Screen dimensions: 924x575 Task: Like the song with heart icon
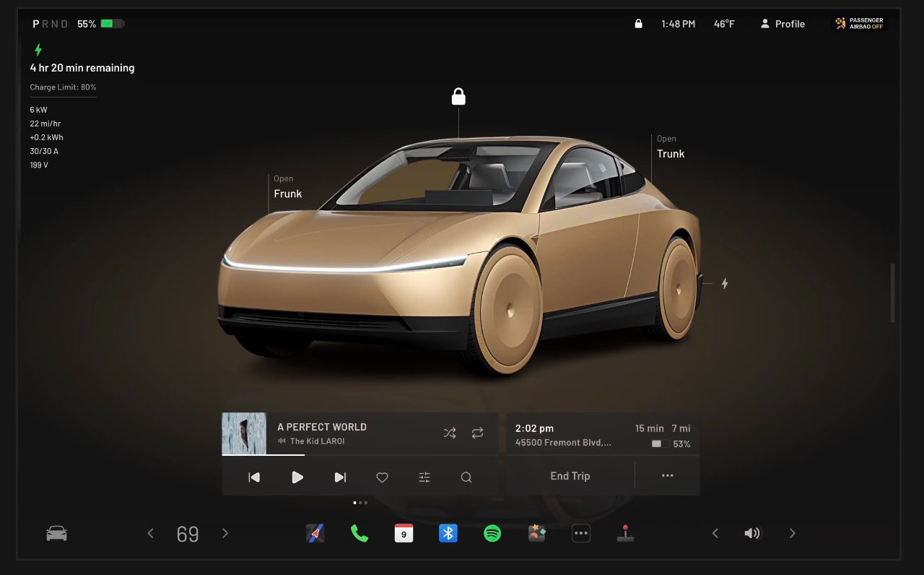click(383, 477)
